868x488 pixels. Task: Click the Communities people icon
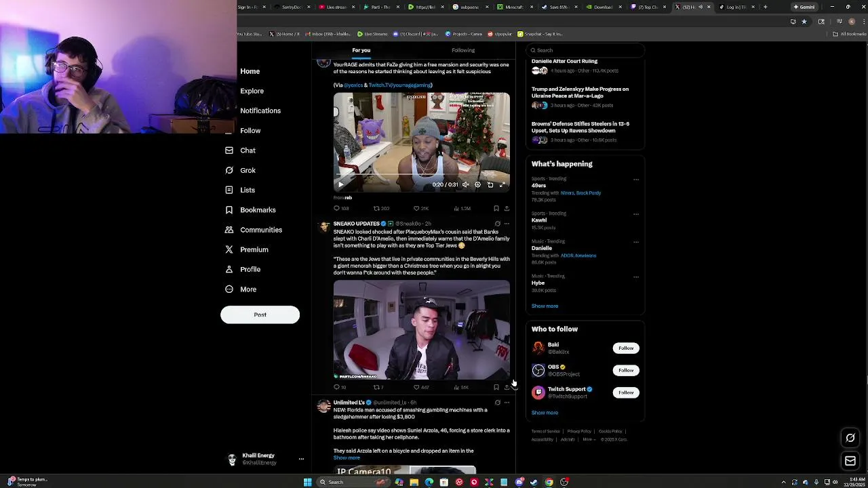pos(229,230)
